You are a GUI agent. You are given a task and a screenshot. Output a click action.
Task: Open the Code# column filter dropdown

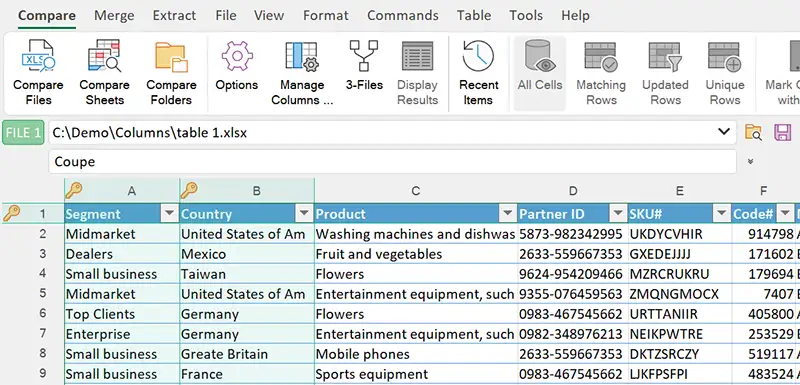(785, 214)
